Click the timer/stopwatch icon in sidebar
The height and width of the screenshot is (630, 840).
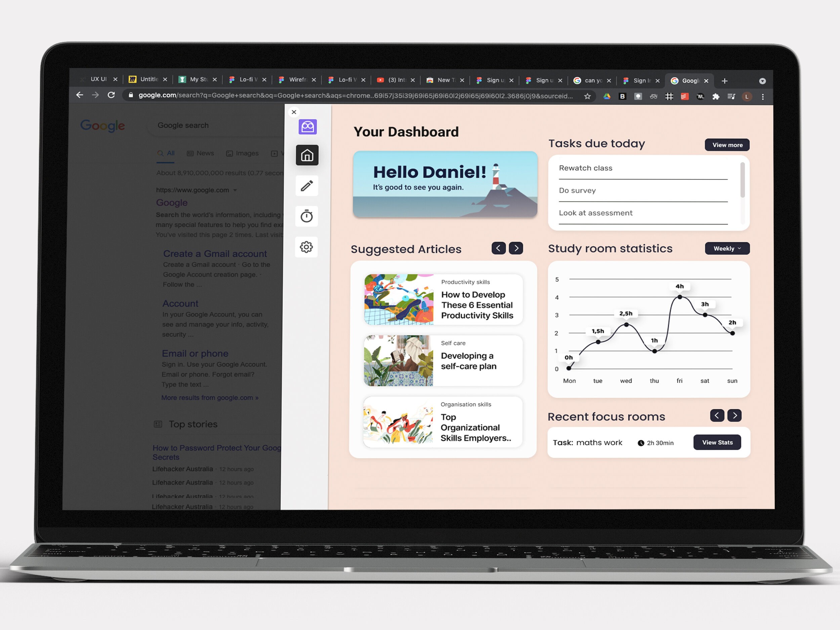coord(306,216)
